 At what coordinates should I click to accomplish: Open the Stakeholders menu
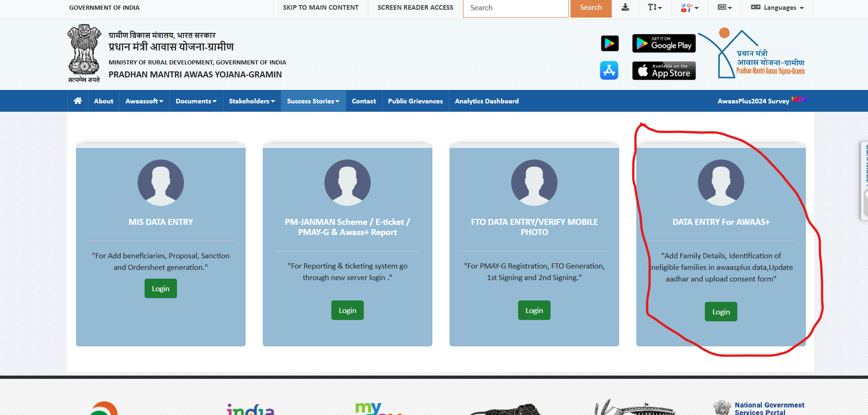click(x=252, y=101)
